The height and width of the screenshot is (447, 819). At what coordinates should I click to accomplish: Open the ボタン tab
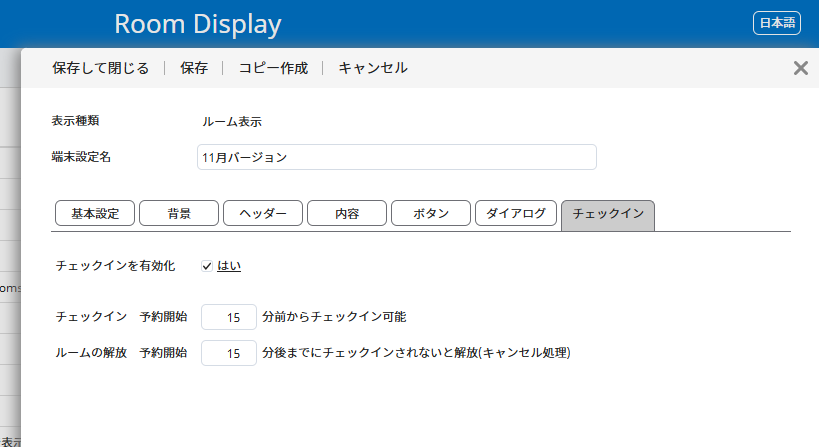[431, 214]
